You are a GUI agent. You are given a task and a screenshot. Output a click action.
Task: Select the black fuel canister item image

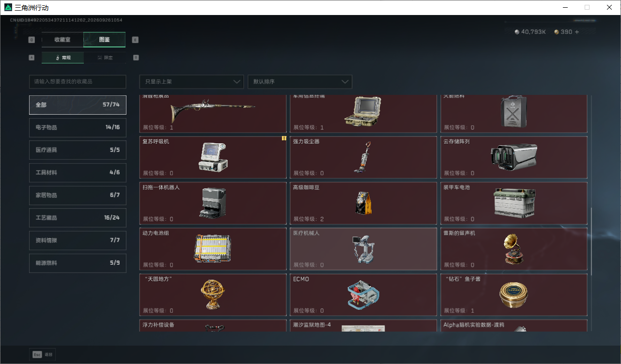click(513, 111)
